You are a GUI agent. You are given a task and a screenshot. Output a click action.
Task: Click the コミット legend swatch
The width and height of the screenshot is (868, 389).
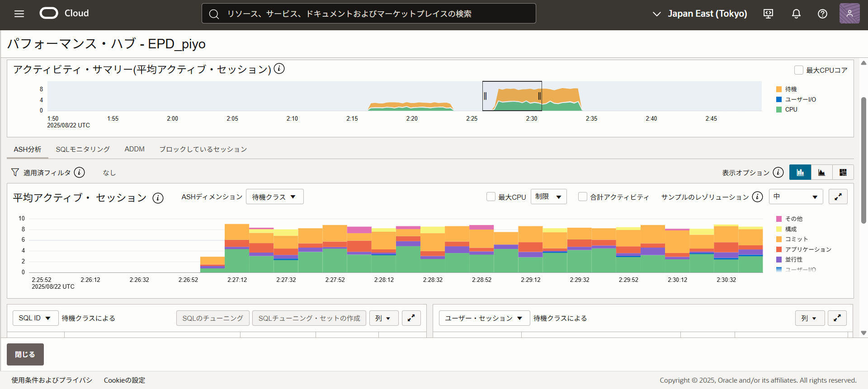[779, 239]
